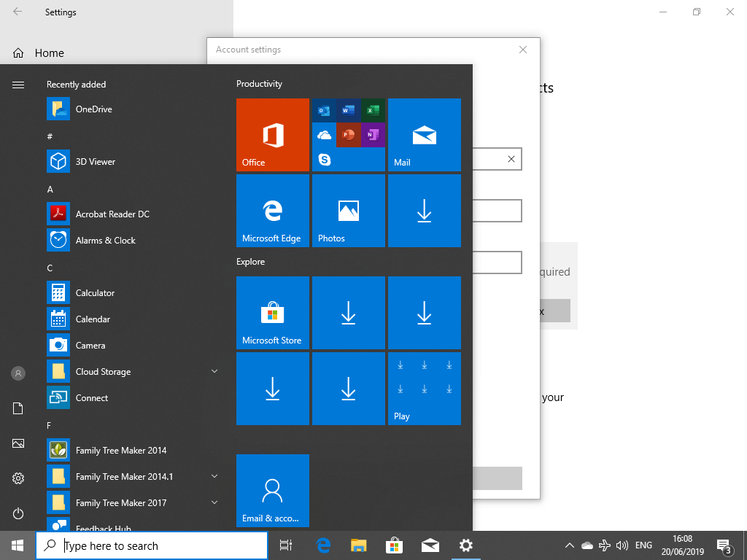Open the Mail tile in Productivity

click(425, 135)
